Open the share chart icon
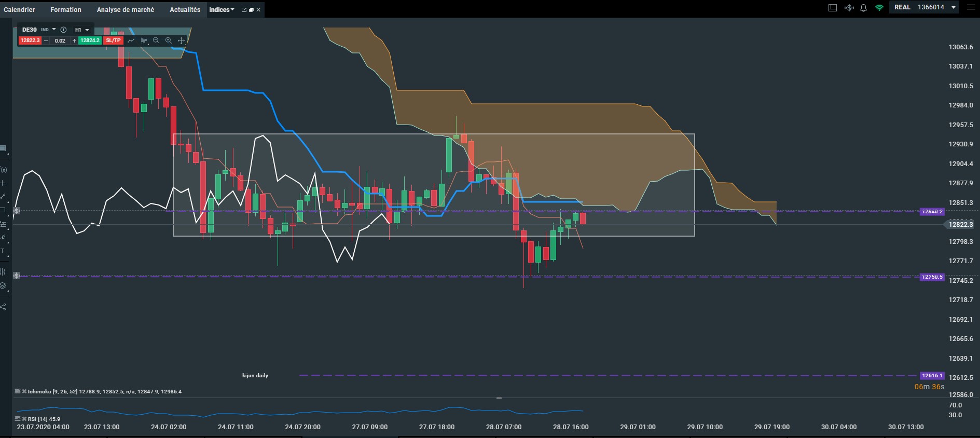 click(3, 307)
